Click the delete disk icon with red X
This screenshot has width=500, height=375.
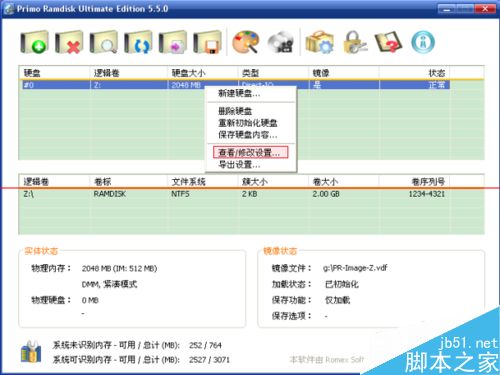(69, 42)
